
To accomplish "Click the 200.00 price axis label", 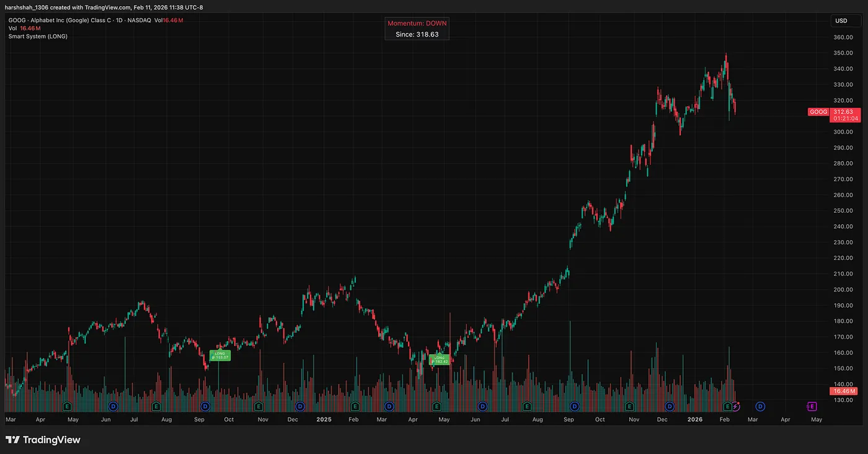I will click(843, 290).
